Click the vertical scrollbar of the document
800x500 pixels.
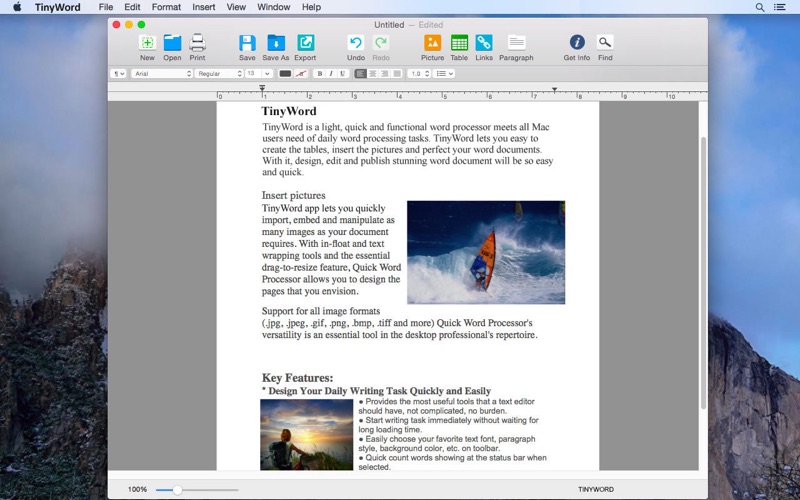pos(703,273)
